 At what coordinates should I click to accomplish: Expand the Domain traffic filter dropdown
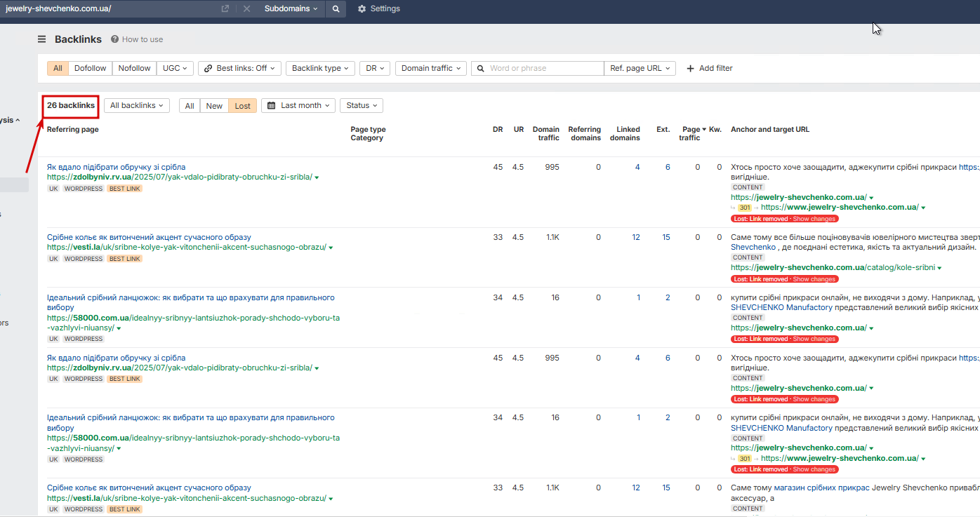[431, 68]
